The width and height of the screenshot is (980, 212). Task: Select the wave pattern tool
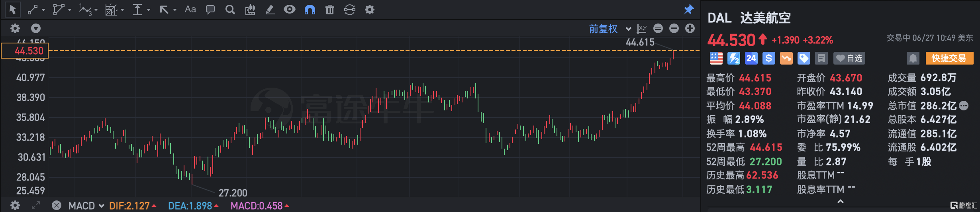(x=85, y=10)
